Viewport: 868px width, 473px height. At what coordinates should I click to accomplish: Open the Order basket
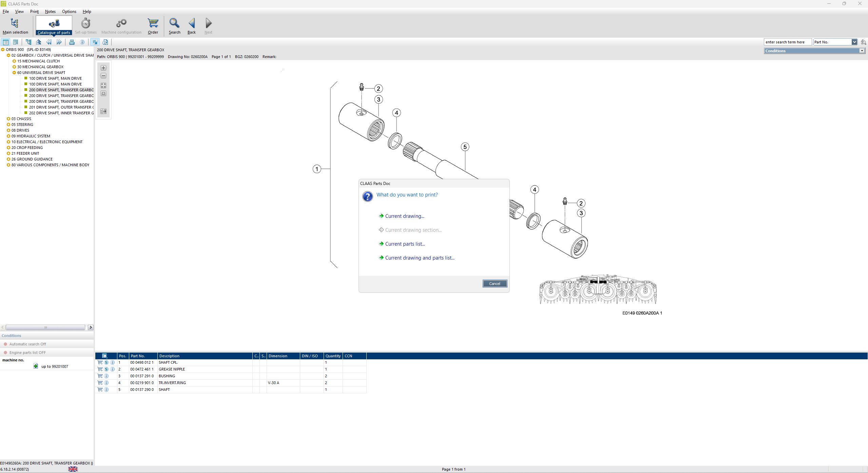point(153,26)
